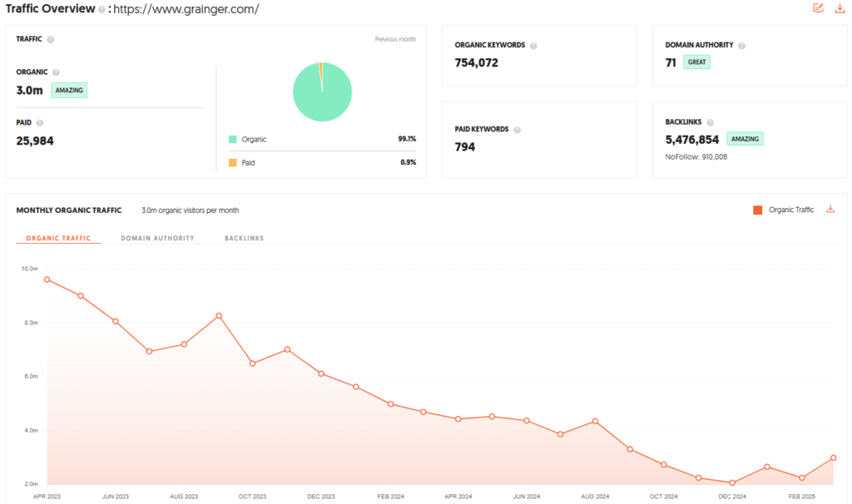Open help icon next to ORGANIC KEYWORDS
Screen dimensions: 852x504
(x=533, y=46)
